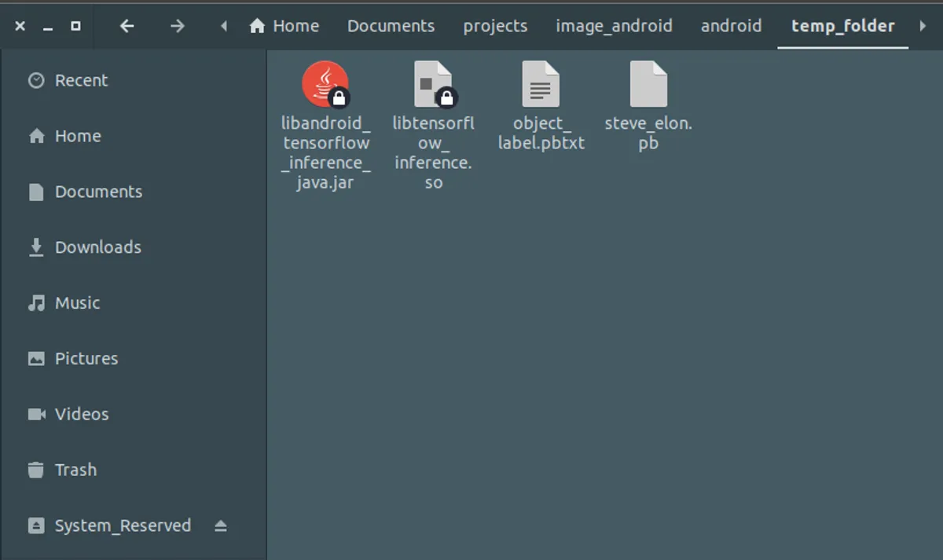Show the Pictures folder

point(86,359)
